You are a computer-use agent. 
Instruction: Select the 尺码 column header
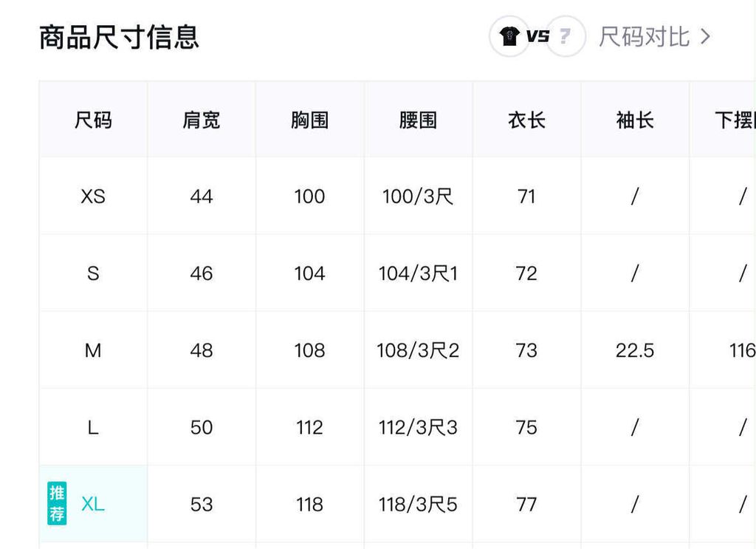(x=93, y=120)
